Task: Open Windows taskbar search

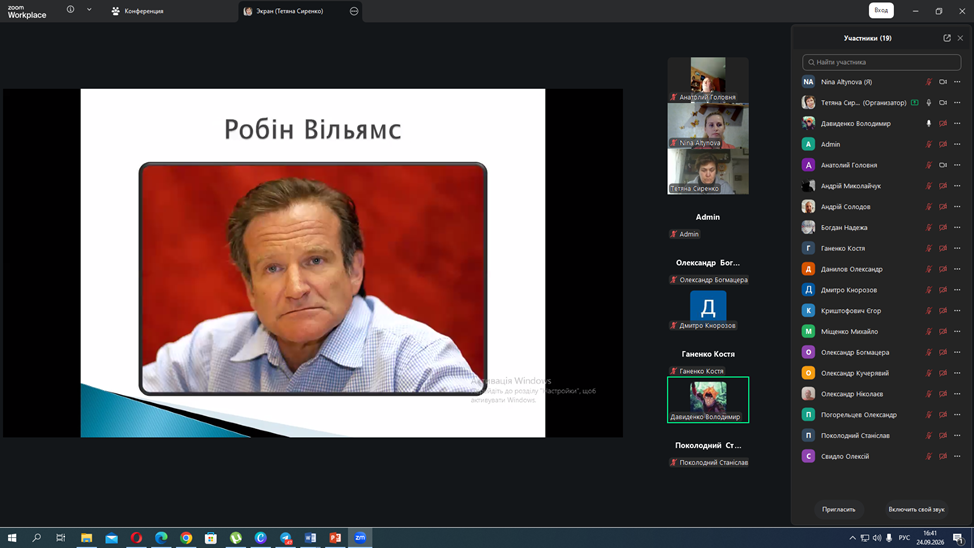Action: (x=37, y=537)
